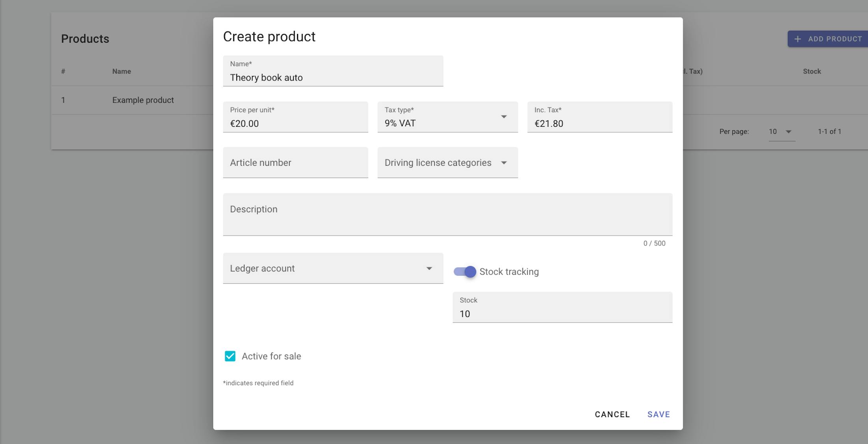Screen dimensions: 868x444
Task: Open the Ledger account dropdown
Action: point(333,268)
